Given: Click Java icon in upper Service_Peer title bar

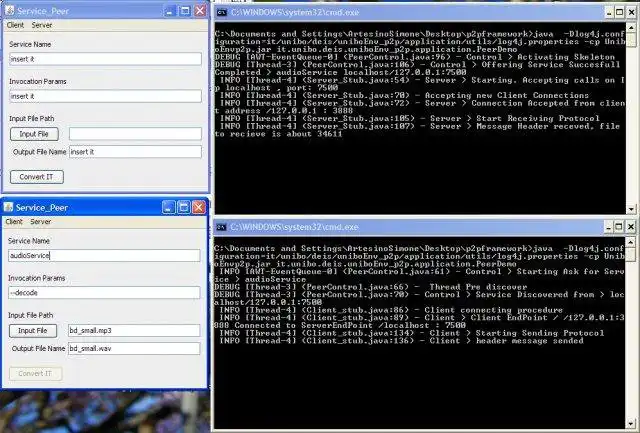Looking at the screenshot, I should 9,11.
